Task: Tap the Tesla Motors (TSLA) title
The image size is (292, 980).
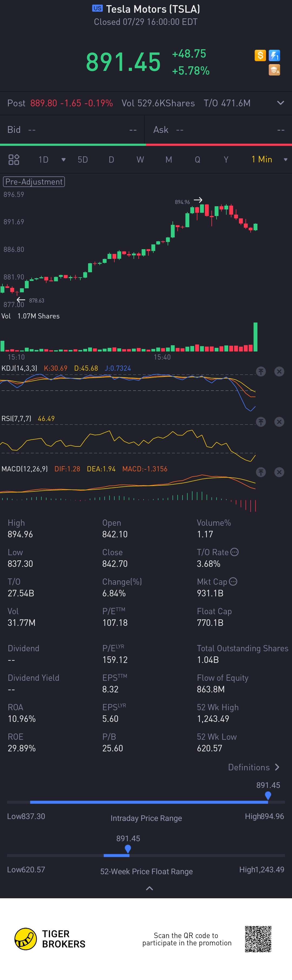Action: pos(153,9)
